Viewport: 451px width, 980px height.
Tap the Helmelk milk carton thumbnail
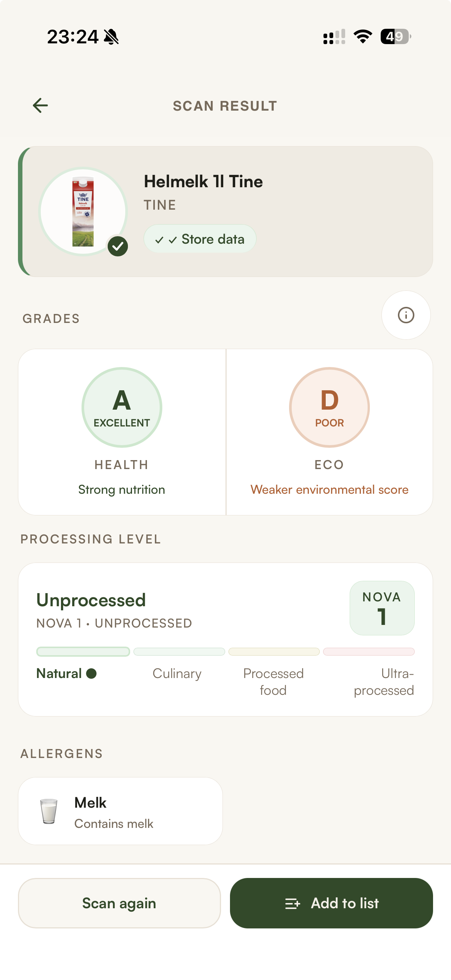(x=83, y=212)
